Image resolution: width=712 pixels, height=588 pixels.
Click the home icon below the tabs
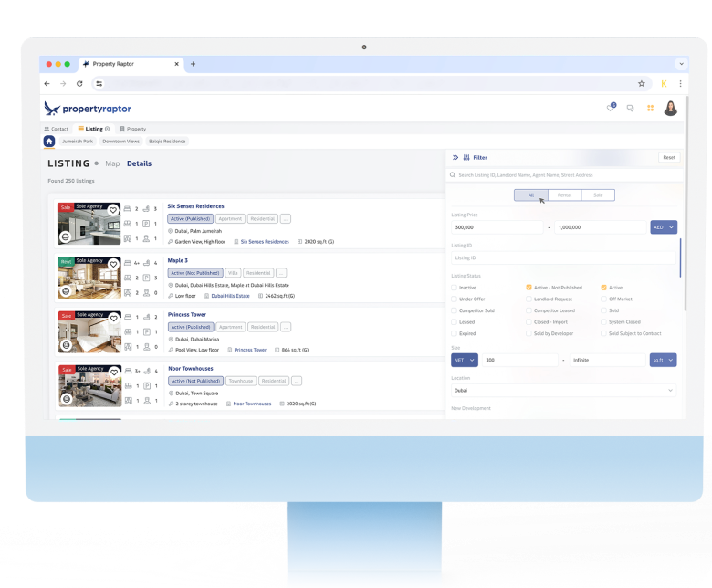click(49, 142)
